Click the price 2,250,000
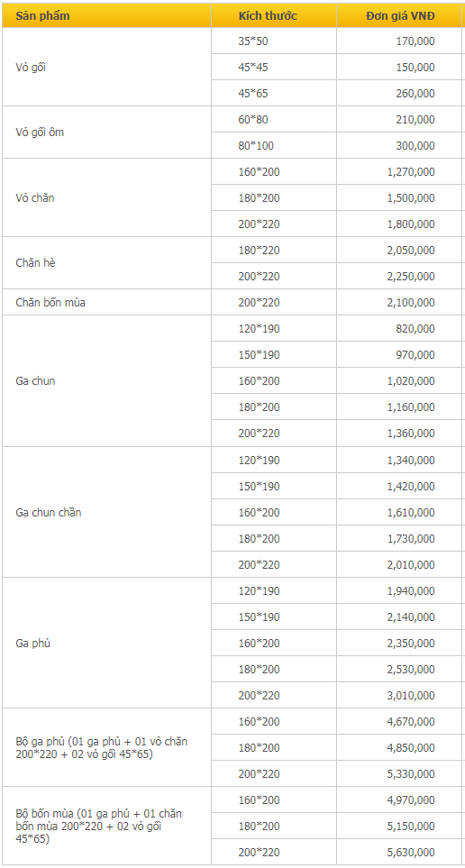The height and width of the screenshot is (868, 465). 411,276
